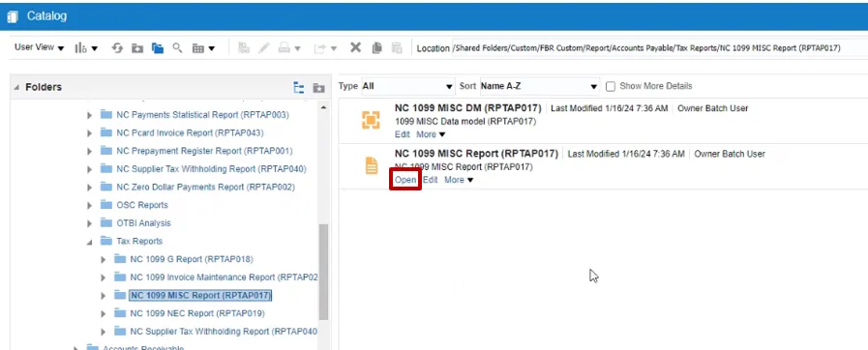Open the Type filter dropdown
The width and height of the screenshot is (868, 350).
[x=407, y=86]
